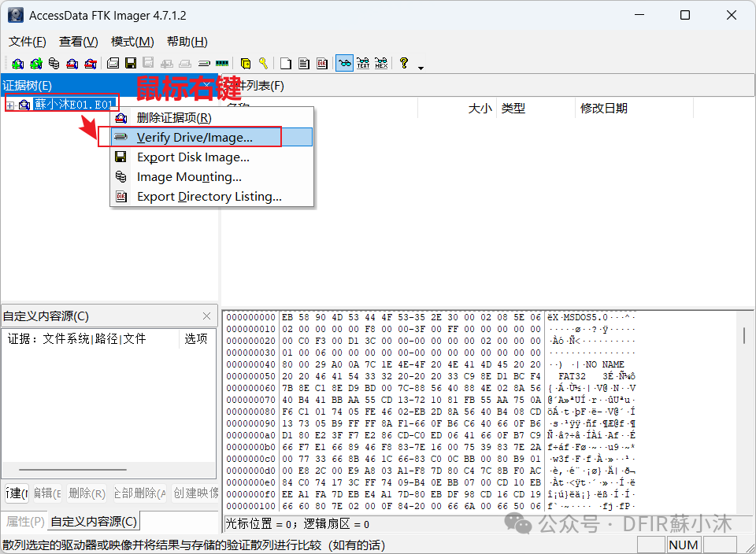The image size is (756, 554).
Task: Open Image Mounting from the toolbar
Action: [54, 64]
